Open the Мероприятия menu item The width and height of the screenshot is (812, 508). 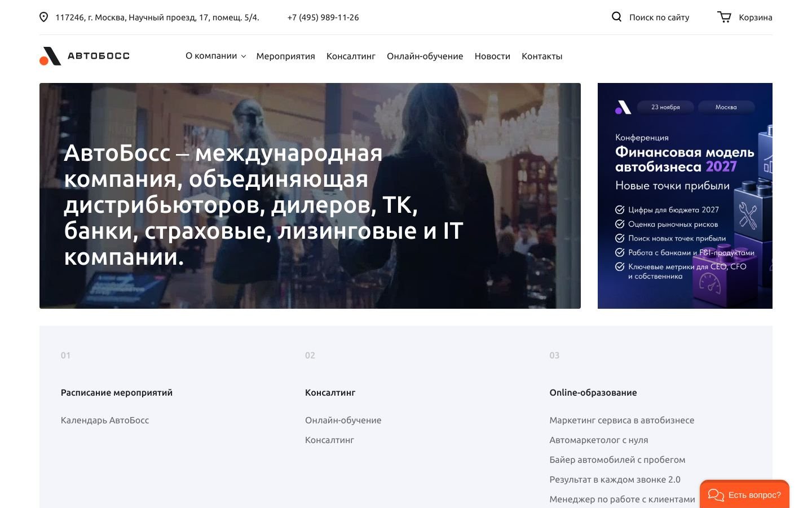[285, 56]
